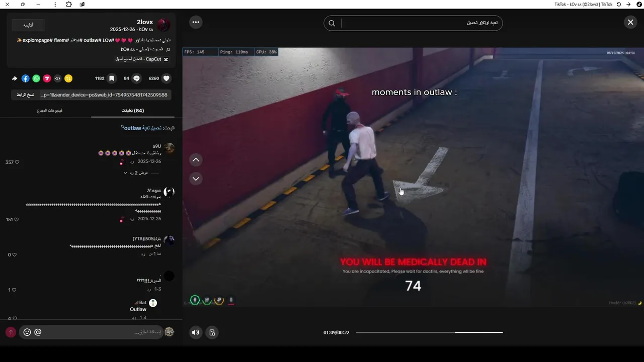The image size is (644, 362).
Task: Open the TikTok app icon in title bar
Action: click(639, 4)
